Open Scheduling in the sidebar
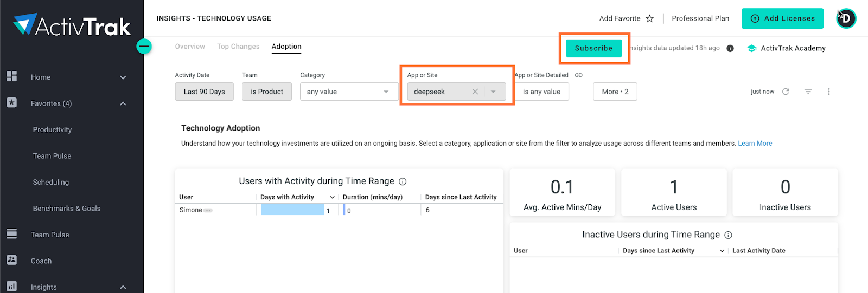Image resolution: width=868 pixels, height=293 pixels. [x=51, y=182]
